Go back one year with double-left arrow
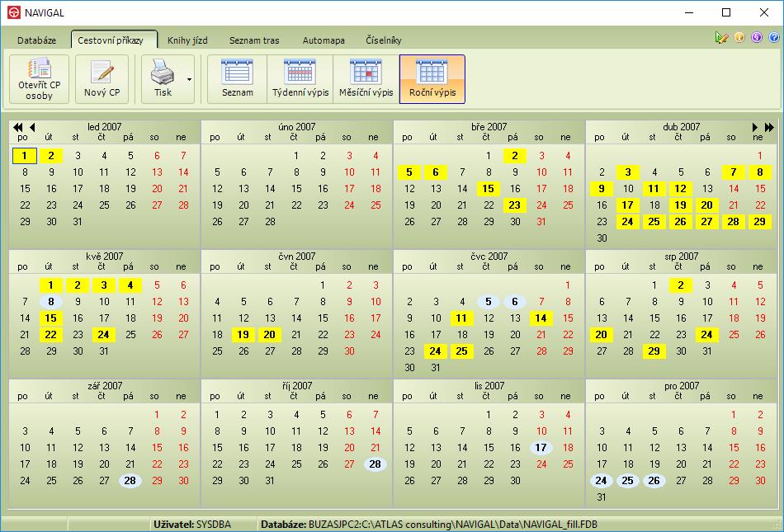The height and width of the screenshot is (532, 784). click(18, 127)
